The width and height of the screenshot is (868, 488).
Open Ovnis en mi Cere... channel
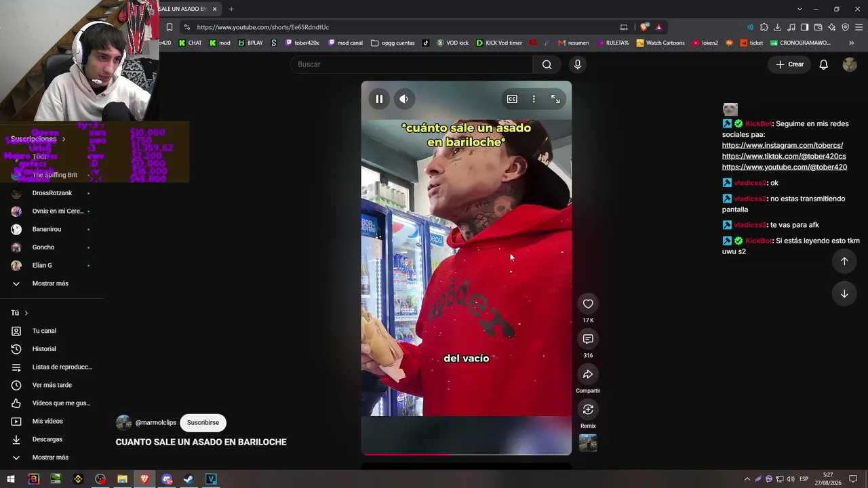[x=58, y=211]
